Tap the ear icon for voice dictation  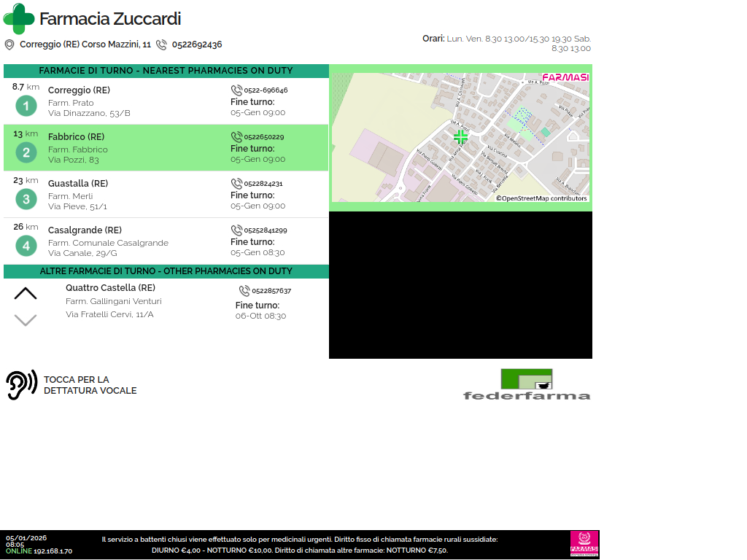pyautogui.click(x=22, y=384)
